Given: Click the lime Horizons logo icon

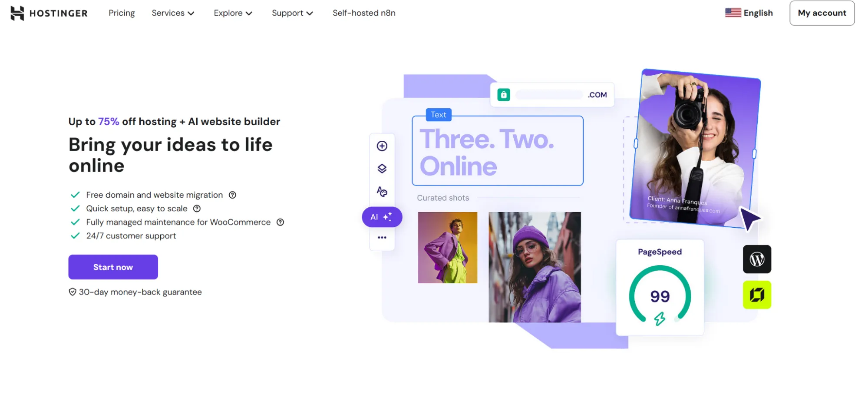Looking at the screenshot, I should pos(757,295).
